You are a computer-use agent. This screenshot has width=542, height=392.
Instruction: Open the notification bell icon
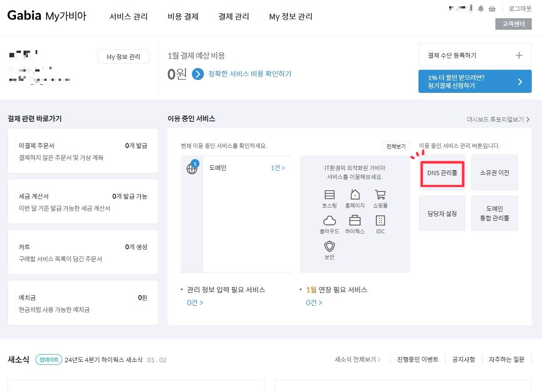[481, 8]
